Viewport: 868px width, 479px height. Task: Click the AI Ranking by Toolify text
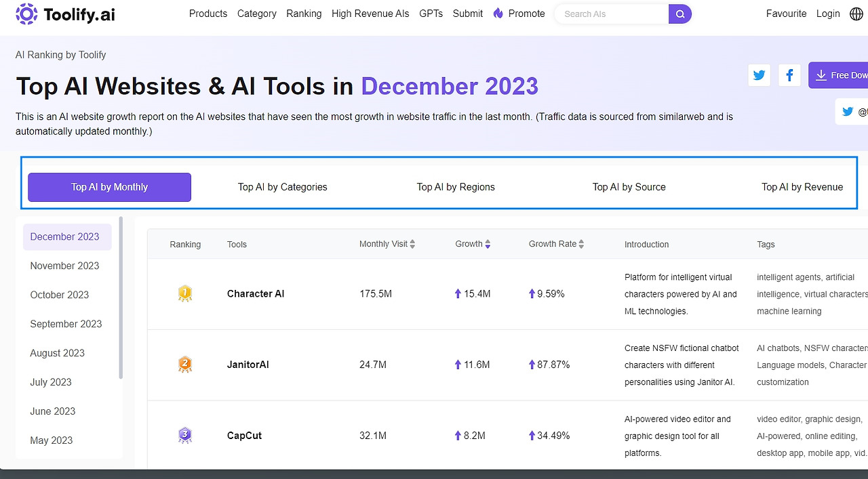[61, 55]
